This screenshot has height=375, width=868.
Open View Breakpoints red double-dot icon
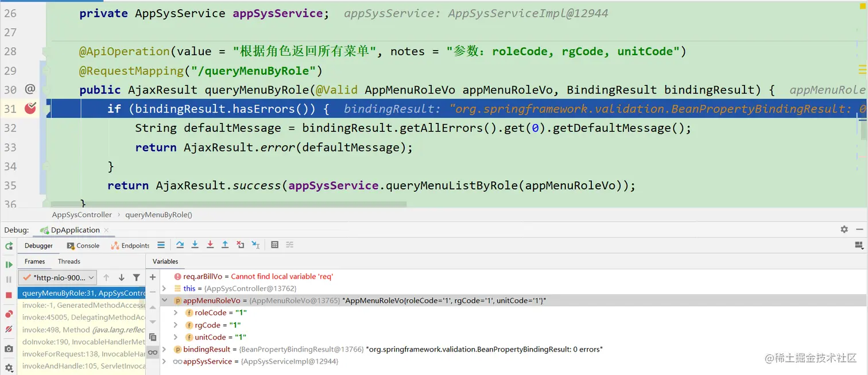pos(9,314)
